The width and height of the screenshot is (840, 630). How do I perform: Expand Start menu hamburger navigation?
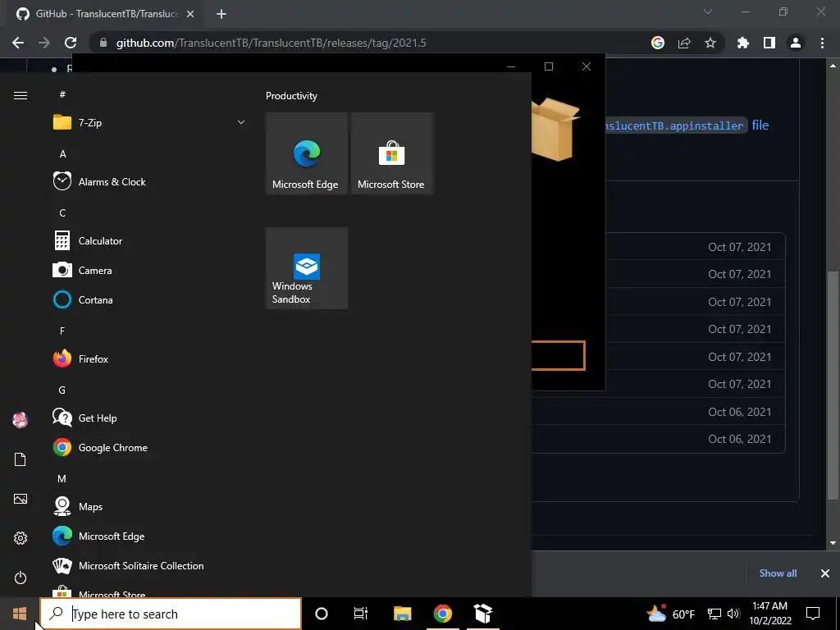click(x=21, y=95)
